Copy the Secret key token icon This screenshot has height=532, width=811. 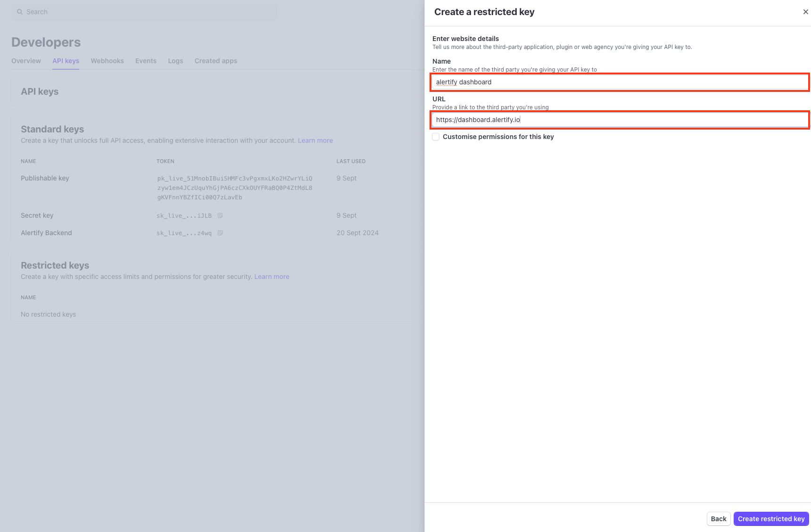tap(220, 215)
